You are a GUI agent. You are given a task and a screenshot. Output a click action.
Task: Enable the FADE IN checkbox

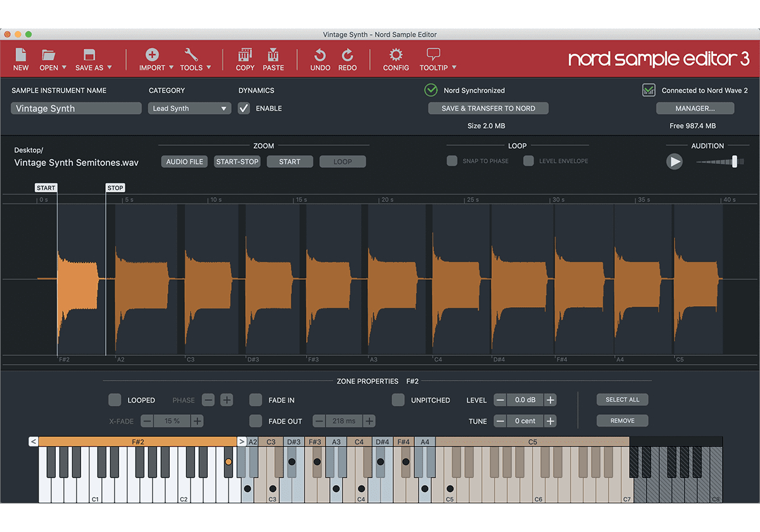pos(255,400)
